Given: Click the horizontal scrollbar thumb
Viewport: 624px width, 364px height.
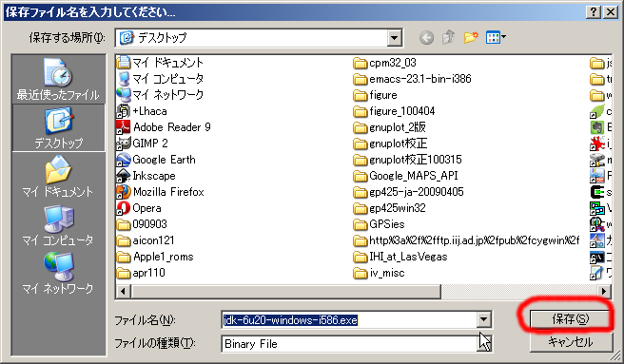Looking at the screenshot, I should 285,292.
